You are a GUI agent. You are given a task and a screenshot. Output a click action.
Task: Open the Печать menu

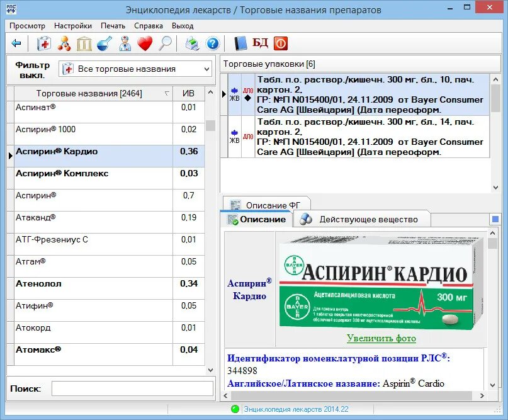tap(113, 26)
